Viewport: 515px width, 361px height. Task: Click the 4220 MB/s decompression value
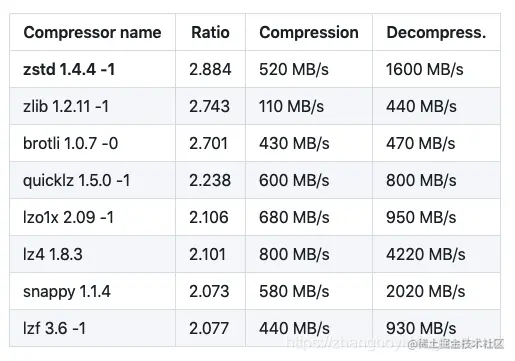(x=426, y=255)
